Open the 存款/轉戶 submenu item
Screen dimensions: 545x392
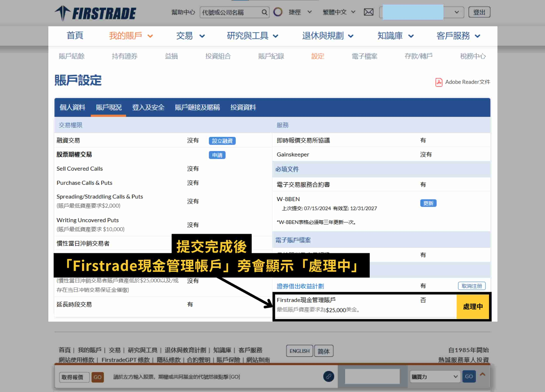[418, 56]
